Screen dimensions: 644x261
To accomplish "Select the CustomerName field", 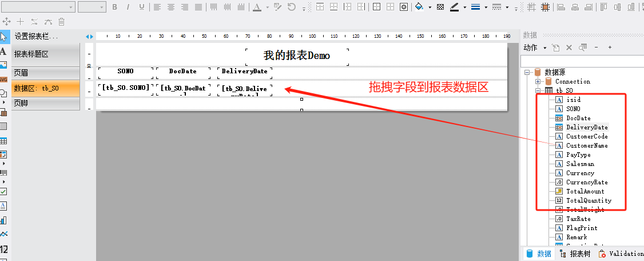I will (587, 145).
